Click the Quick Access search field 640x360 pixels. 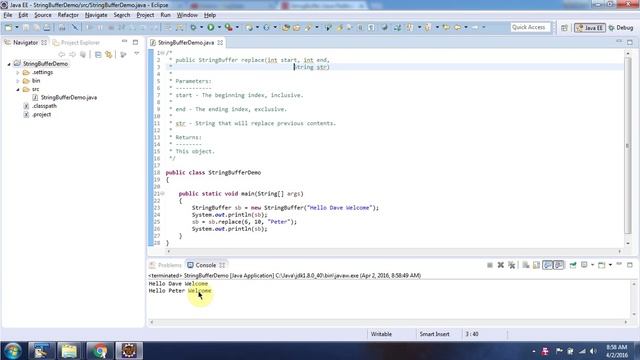pyautogui.click(x=530, y=27)
